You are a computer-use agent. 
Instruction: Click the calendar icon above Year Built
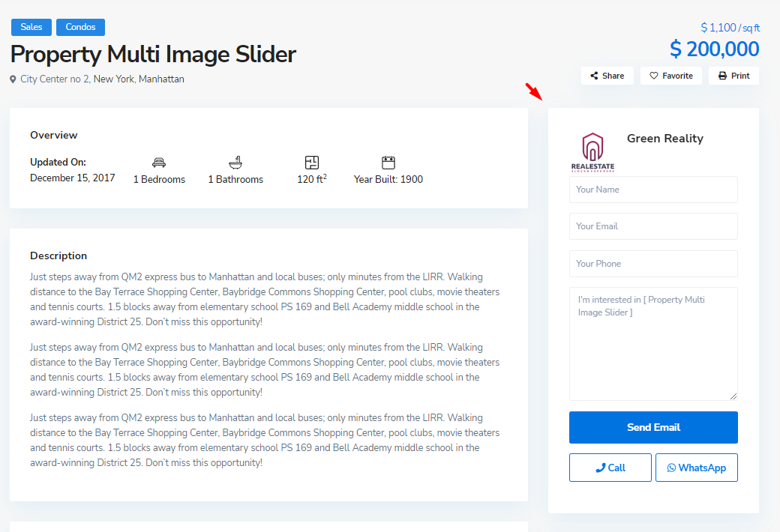coord(388,162)
